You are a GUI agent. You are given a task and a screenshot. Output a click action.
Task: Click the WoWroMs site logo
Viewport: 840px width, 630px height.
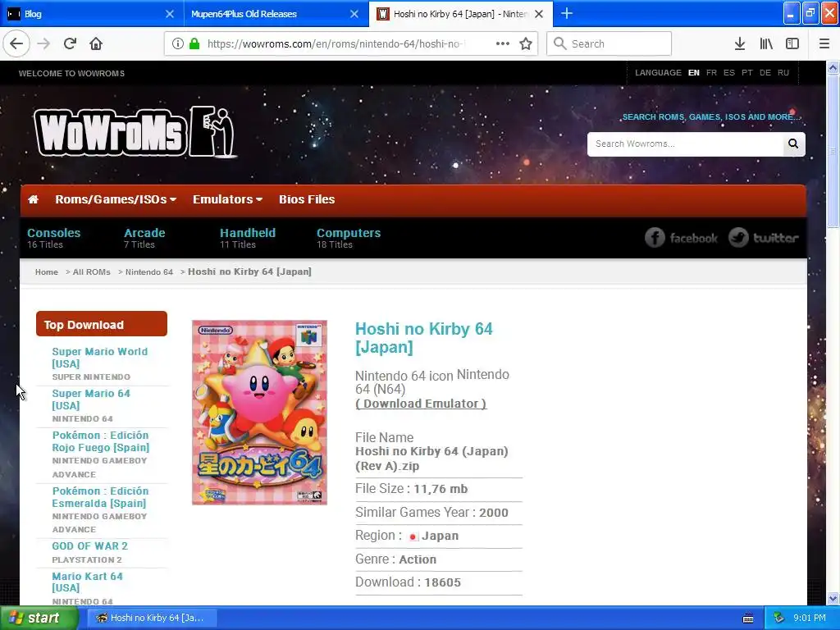135,132
